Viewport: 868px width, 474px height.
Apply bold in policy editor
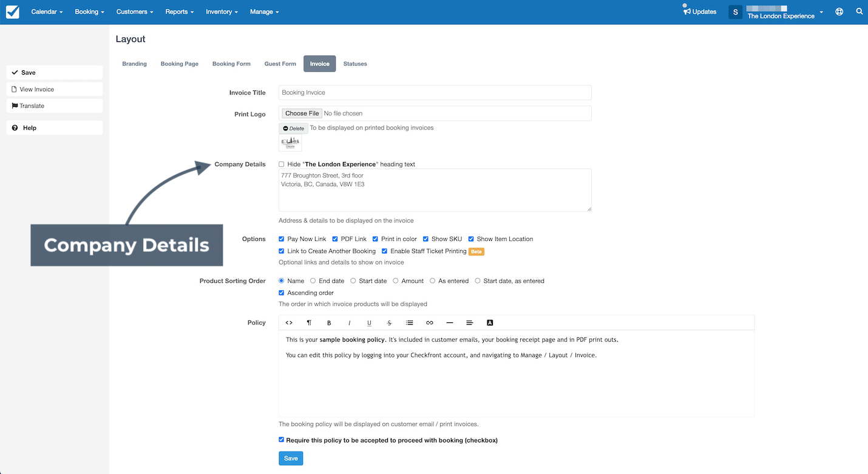point(329,323)
